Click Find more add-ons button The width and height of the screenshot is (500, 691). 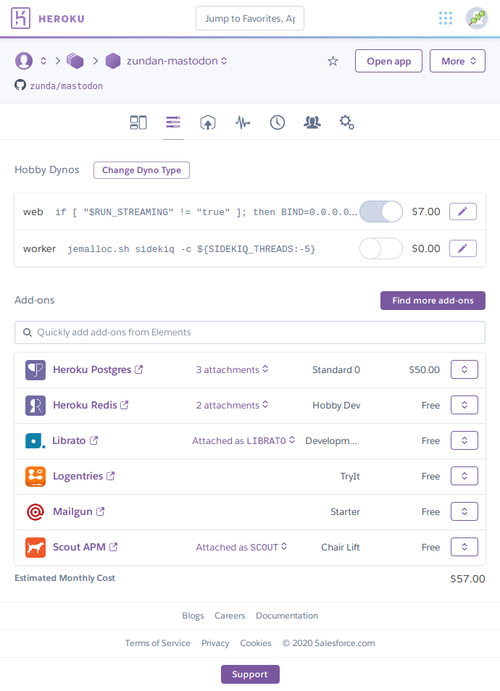(x=433, y=301)
